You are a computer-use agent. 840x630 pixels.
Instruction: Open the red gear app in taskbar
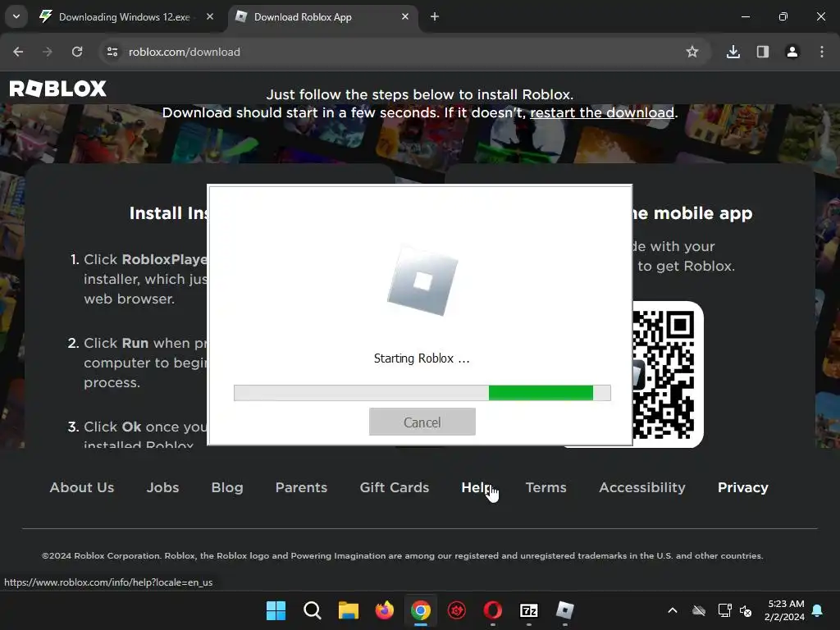point(457,610)
